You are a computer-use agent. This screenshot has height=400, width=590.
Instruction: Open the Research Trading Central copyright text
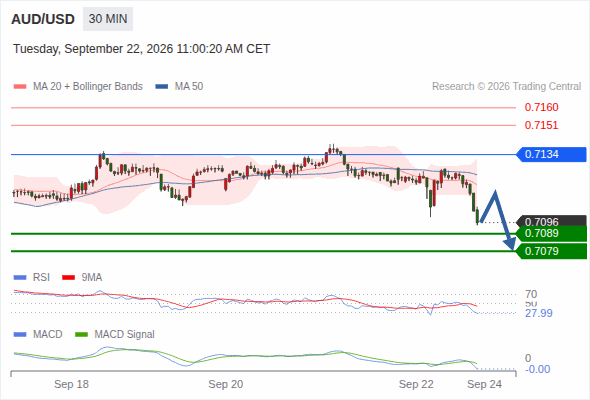click(x=506, y=87)
